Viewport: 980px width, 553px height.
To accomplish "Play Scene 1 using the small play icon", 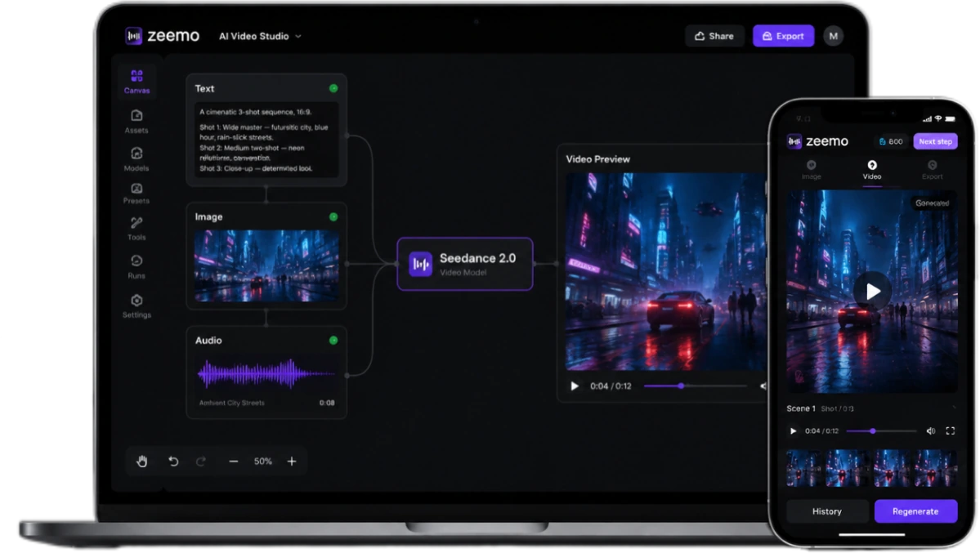I will (x=793, y=431).
